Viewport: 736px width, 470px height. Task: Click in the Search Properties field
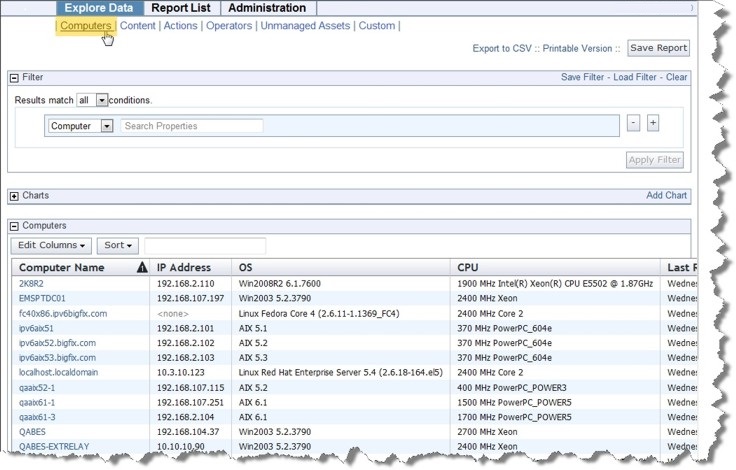192,126
